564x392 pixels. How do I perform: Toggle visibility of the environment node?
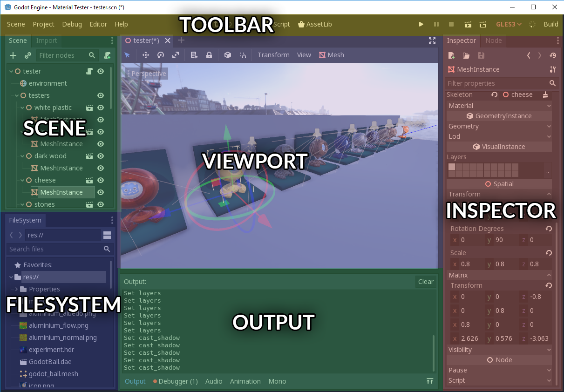[101, 83]
